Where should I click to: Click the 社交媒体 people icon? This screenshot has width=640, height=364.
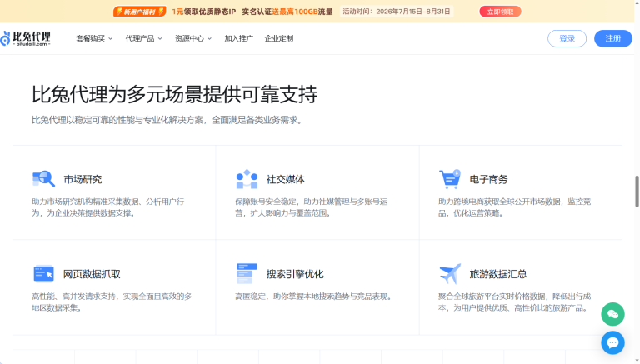click(247, 179)
